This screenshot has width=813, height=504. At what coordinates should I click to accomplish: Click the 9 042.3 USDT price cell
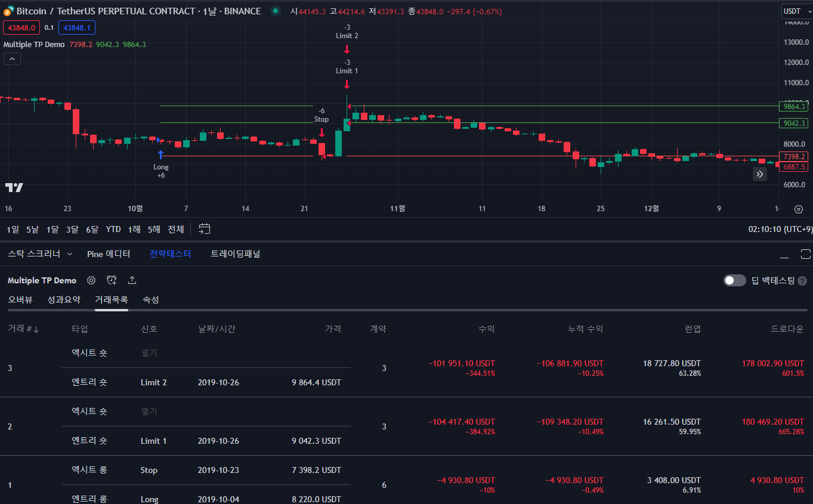(316, 441)
